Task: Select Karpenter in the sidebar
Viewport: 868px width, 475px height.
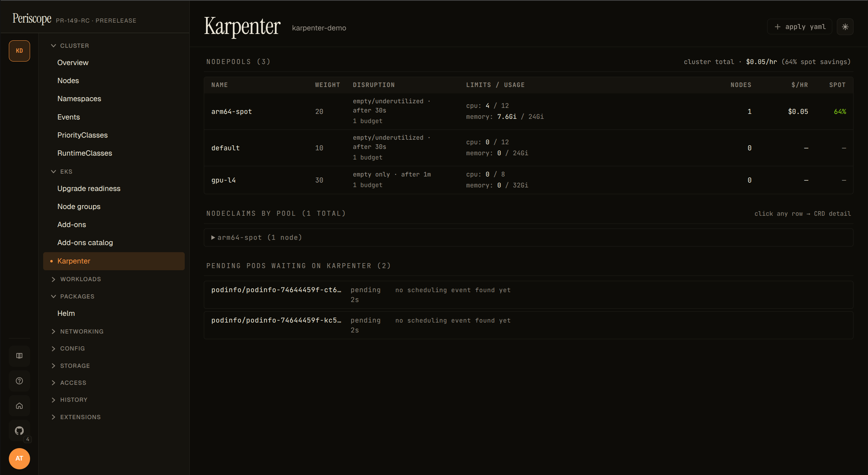Action: (114, 261)
